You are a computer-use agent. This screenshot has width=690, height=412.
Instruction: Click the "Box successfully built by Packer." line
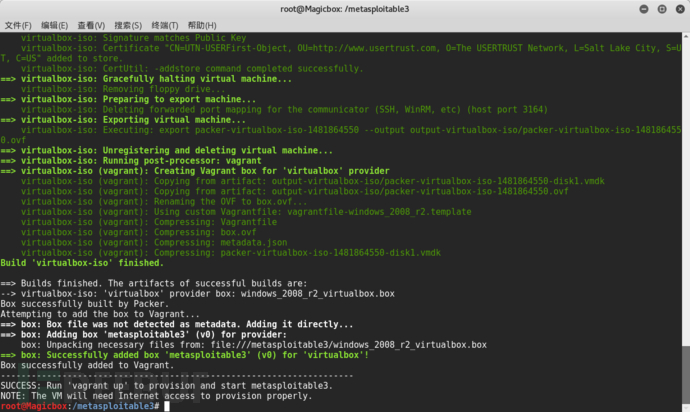(84, 304)
